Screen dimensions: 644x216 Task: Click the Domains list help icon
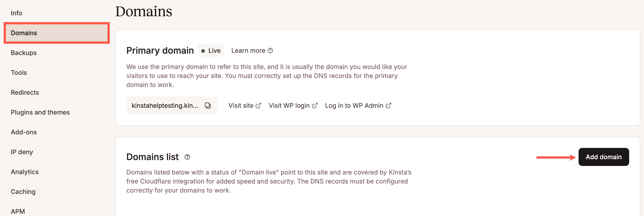click(x=187, y=157)
